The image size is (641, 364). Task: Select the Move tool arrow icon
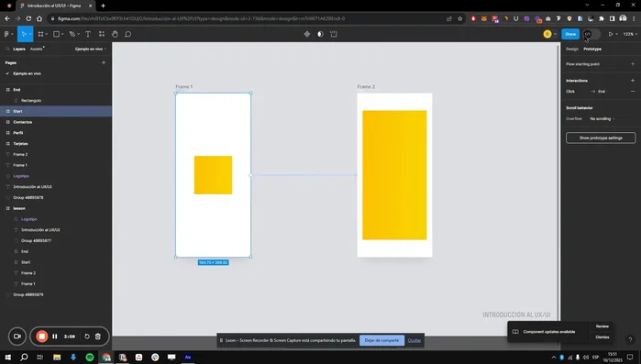click(x=23, y=34)
